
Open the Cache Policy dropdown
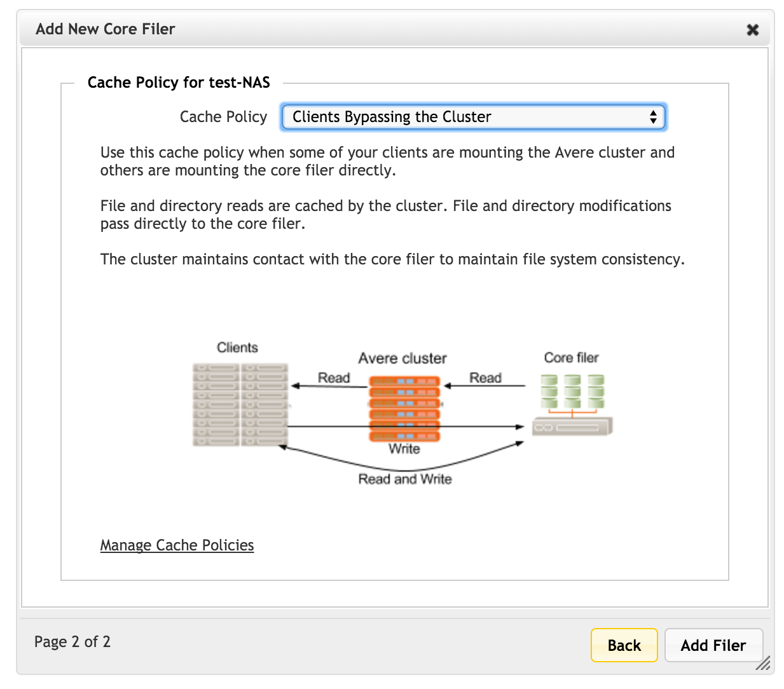click(x=473, y=117)
